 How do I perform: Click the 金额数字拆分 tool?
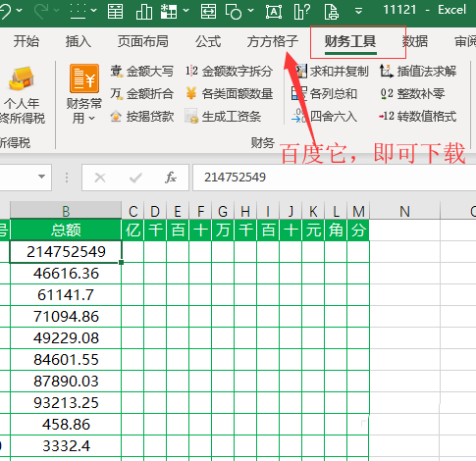[x=229, y=72]
